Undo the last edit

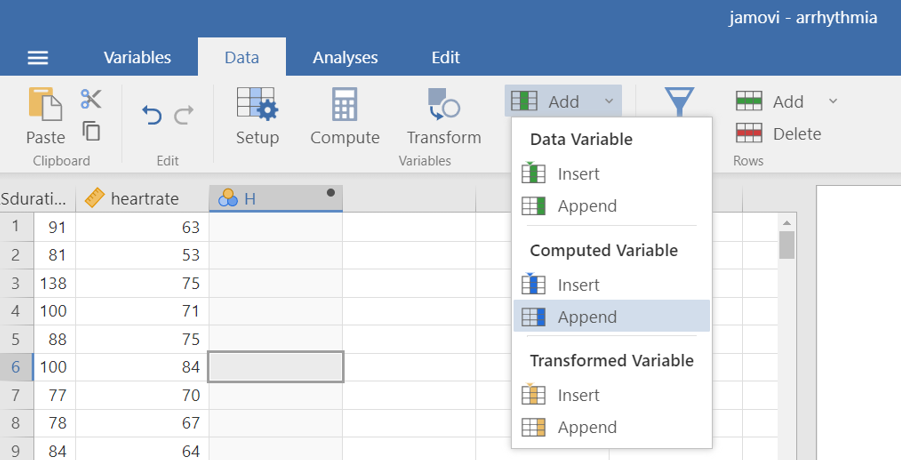[x=152, y=116]
